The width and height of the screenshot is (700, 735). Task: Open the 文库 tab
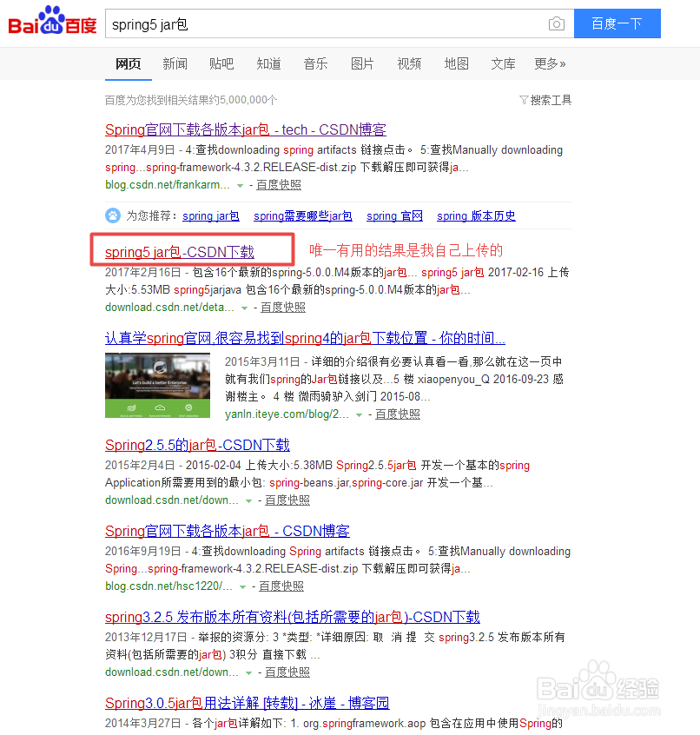503,63
